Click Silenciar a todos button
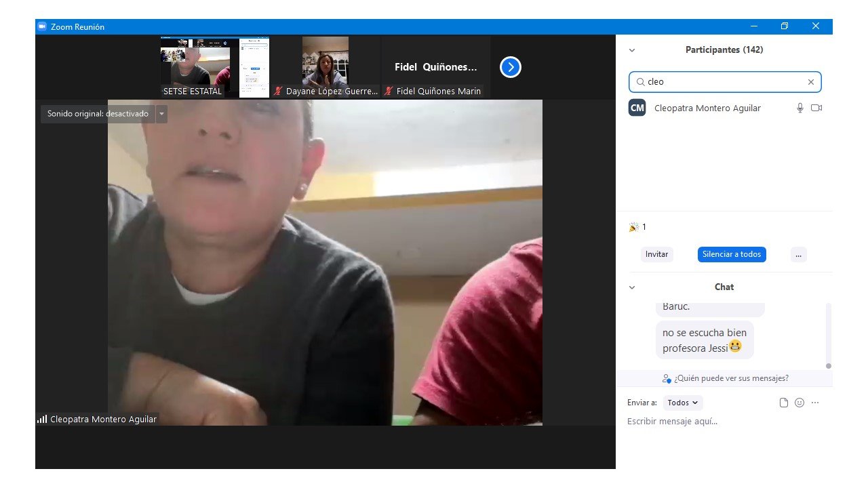The height and width of the screenshot is (488, 868). [732, 254]
